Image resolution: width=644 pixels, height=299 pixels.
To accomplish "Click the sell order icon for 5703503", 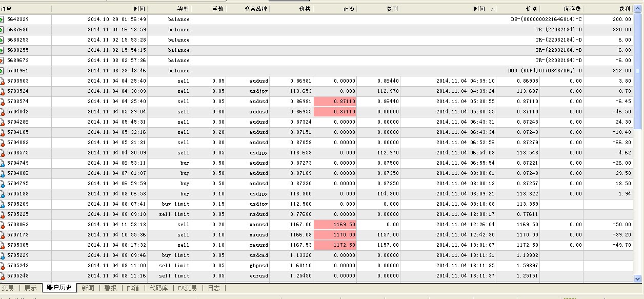I will (x=2, y=81).
